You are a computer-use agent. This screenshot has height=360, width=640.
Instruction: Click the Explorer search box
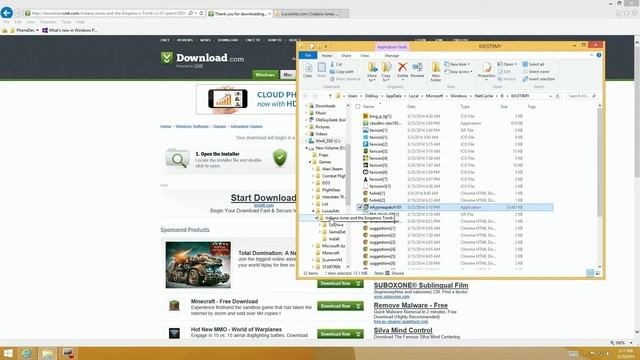[x=582, y=96]
